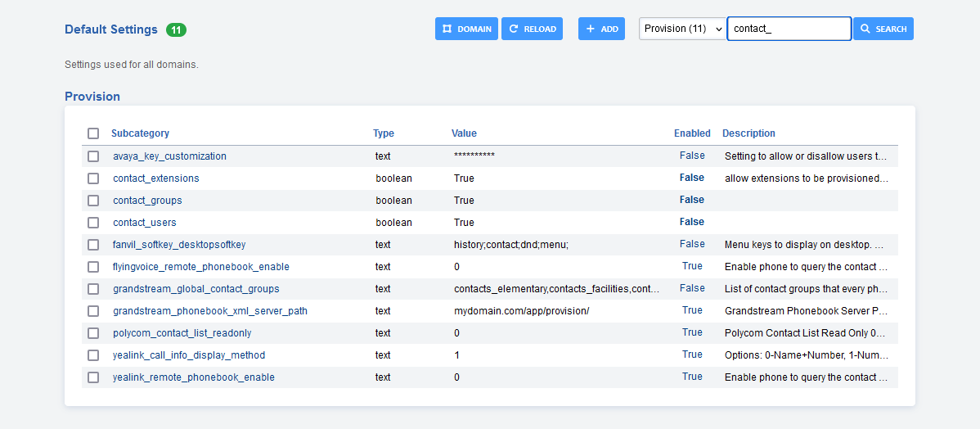Open the grandstream_global_contact_groups setting
This screenshot has width=980, height=429.
coord(196,289)
